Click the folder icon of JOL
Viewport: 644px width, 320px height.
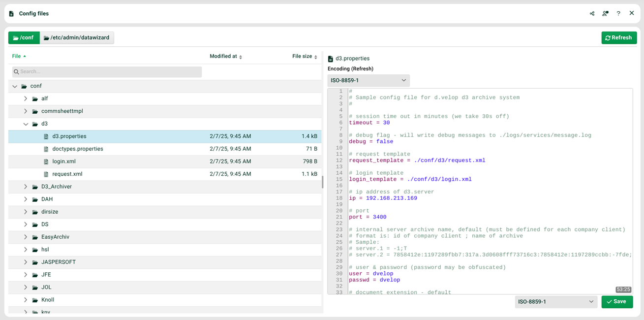click(35, 287)
